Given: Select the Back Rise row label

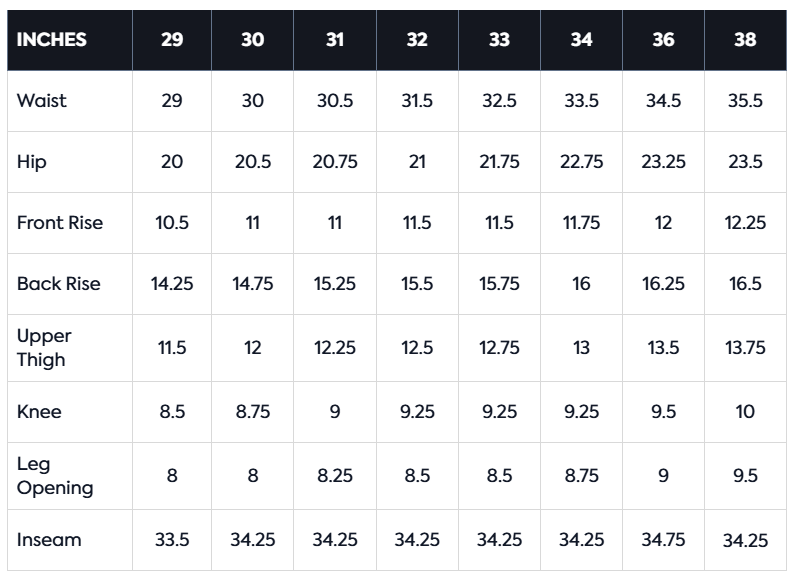Looking at the screenshot, I should (59, 284).
